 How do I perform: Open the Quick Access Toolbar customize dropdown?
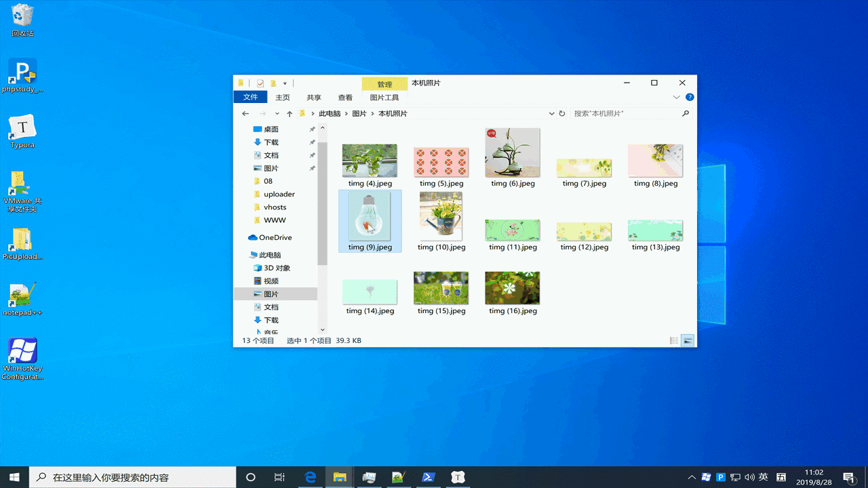tap(285, 83)
